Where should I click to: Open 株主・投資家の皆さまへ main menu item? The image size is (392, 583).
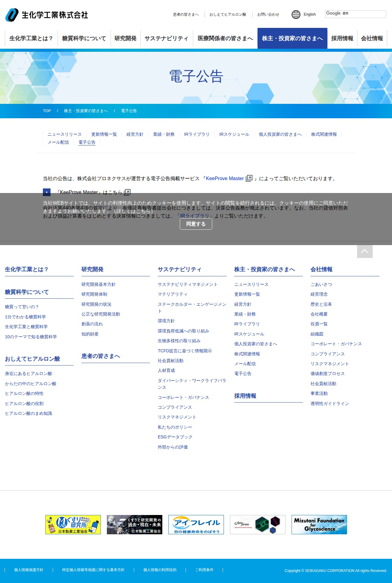tap(292, 38)
